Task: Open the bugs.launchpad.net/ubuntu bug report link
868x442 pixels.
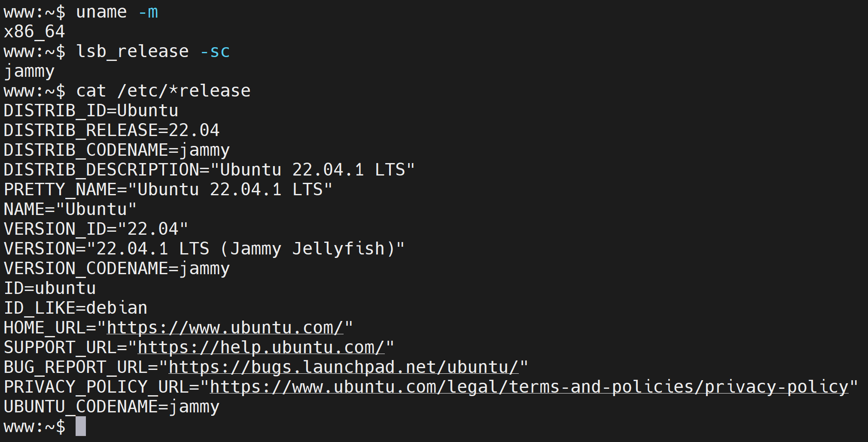Action: tap(344, 367)
